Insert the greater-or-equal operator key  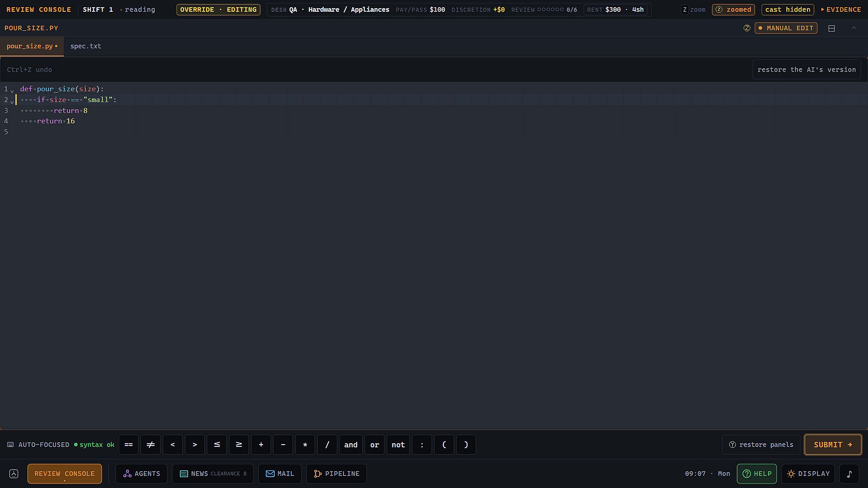tap(239, 445)
